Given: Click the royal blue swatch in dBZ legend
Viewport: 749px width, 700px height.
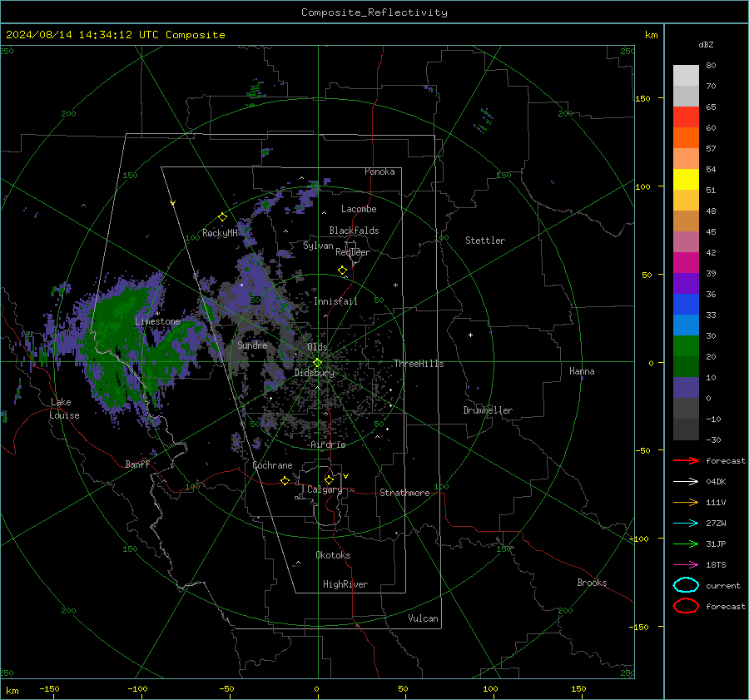Looking at the screenshot, I should tap(686, 304).
